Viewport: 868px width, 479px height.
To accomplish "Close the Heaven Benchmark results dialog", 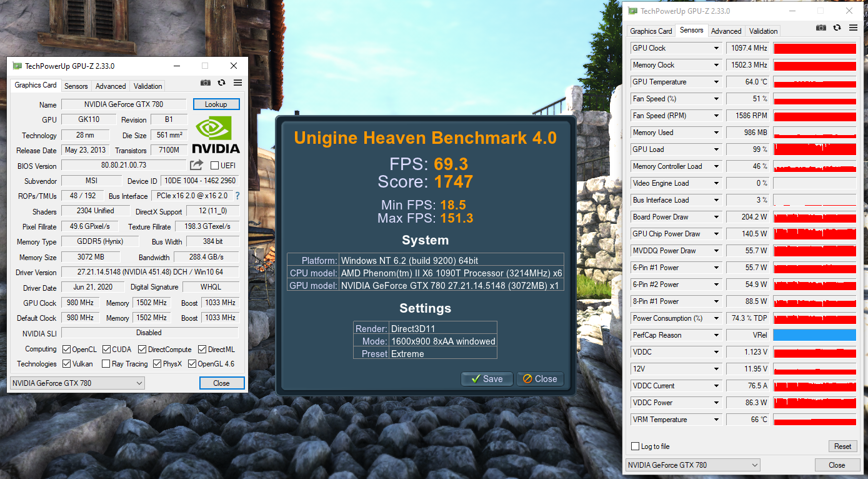I will tap(540, 379).
